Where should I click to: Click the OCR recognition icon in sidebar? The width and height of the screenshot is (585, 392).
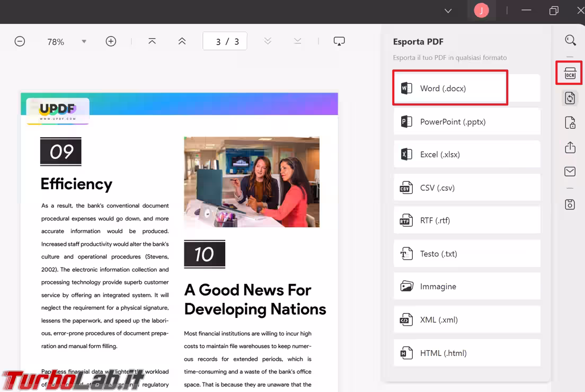coord(570,73)
